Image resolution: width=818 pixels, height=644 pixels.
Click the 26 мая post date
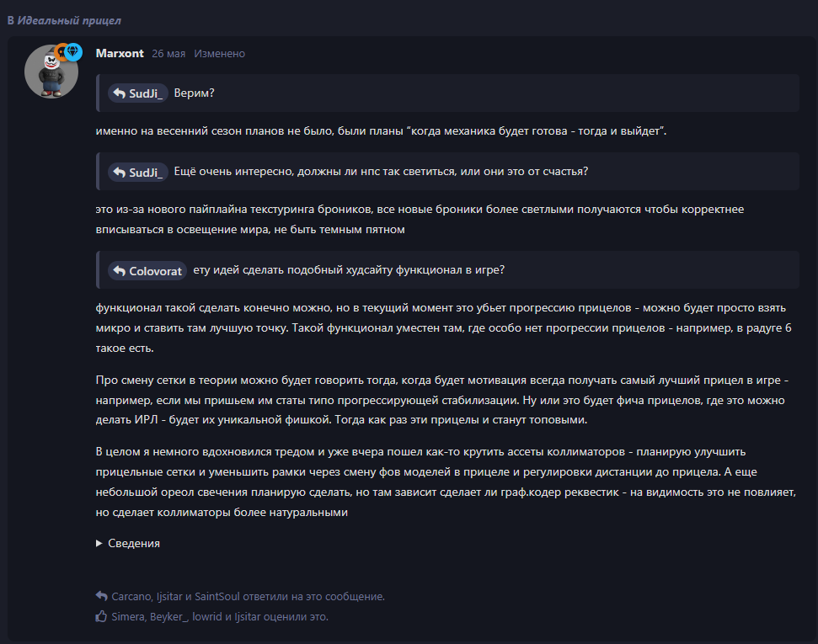point(168,54)
